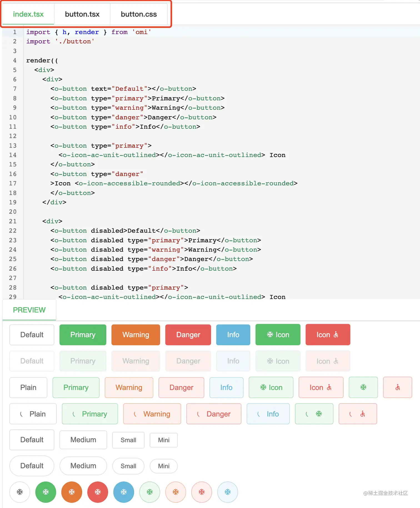Click the rectangular Medium size button
The width and height of the screenshot is (420, 508).
pyautogui.click(x=83, y=440)
